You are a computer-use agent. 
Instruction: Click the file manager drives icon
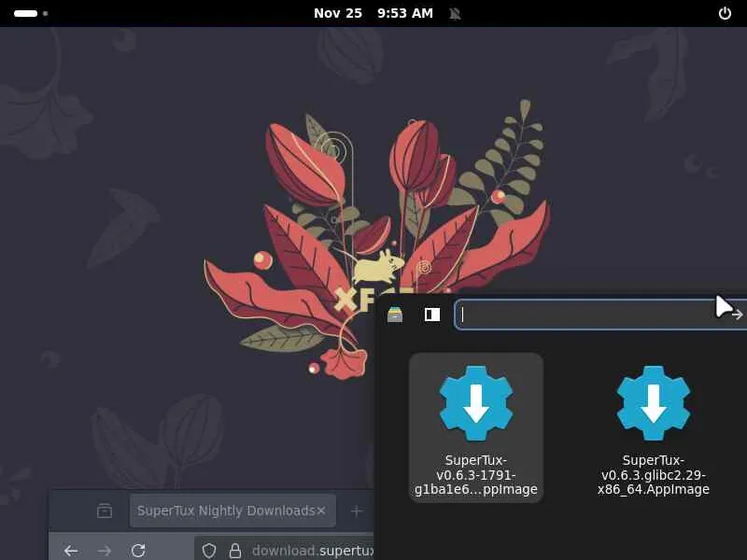point(395,315)
